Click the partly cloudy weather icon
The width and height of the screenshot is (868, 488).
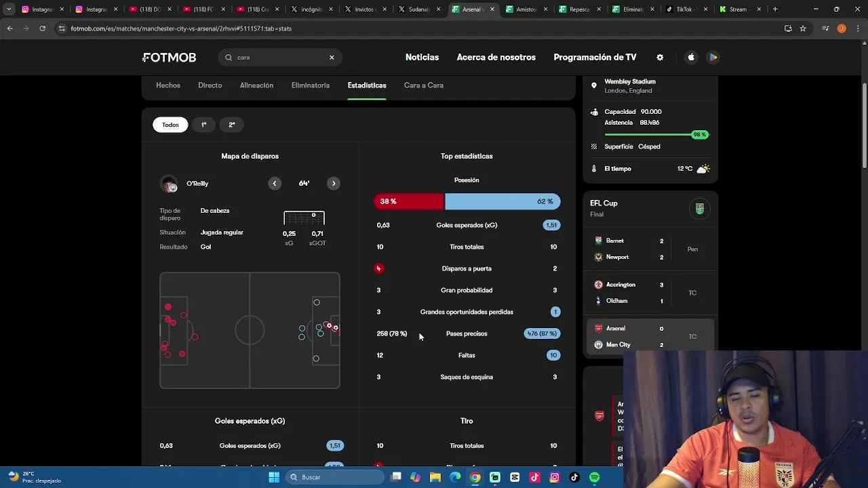[703, 169]
